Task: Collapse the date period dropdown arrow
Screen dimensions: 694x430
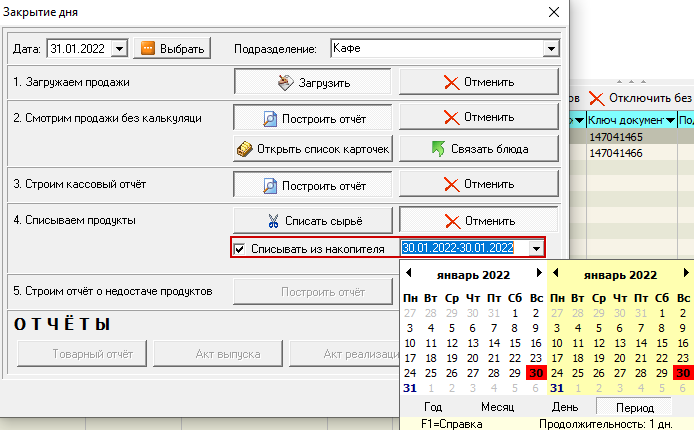Action: (x=537, y=248)
